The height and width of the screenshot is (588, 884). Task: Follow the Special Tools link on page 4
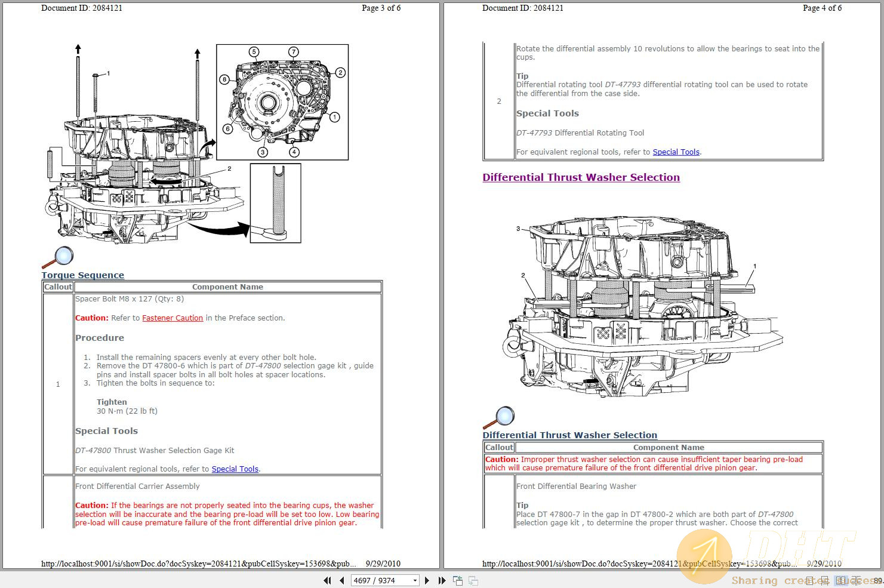click(x=676, y=152)
